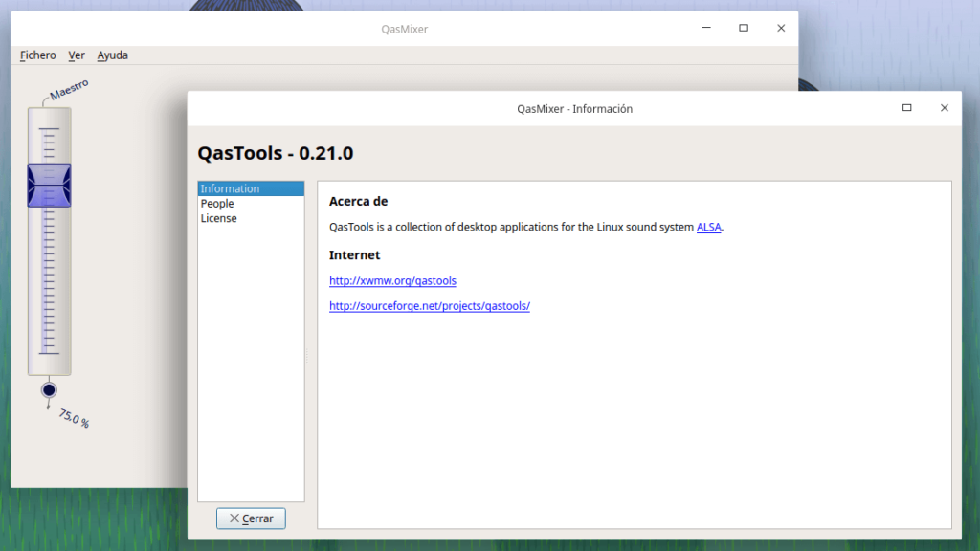Click the 75.0 % volume value
Image resolution: width=980 pixels, height=551 pixels.
click(75, 418)
